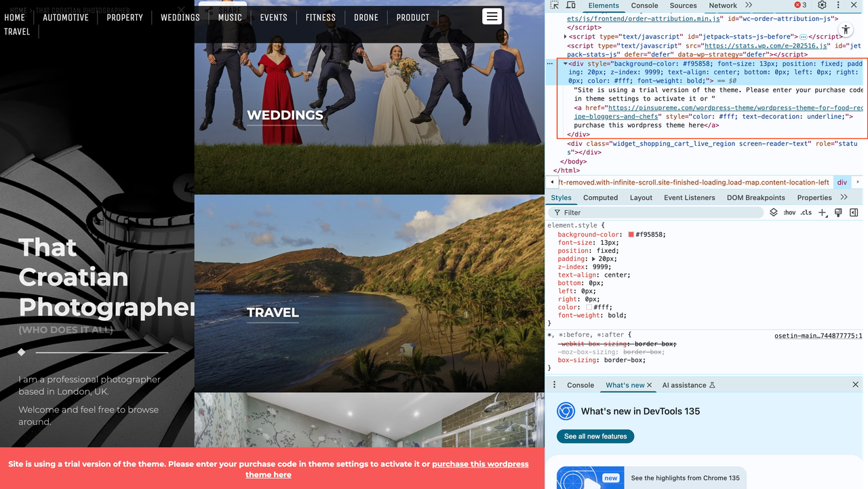868x489 pixels.
Task: Click See all new features button
Action: pos(595,436)
